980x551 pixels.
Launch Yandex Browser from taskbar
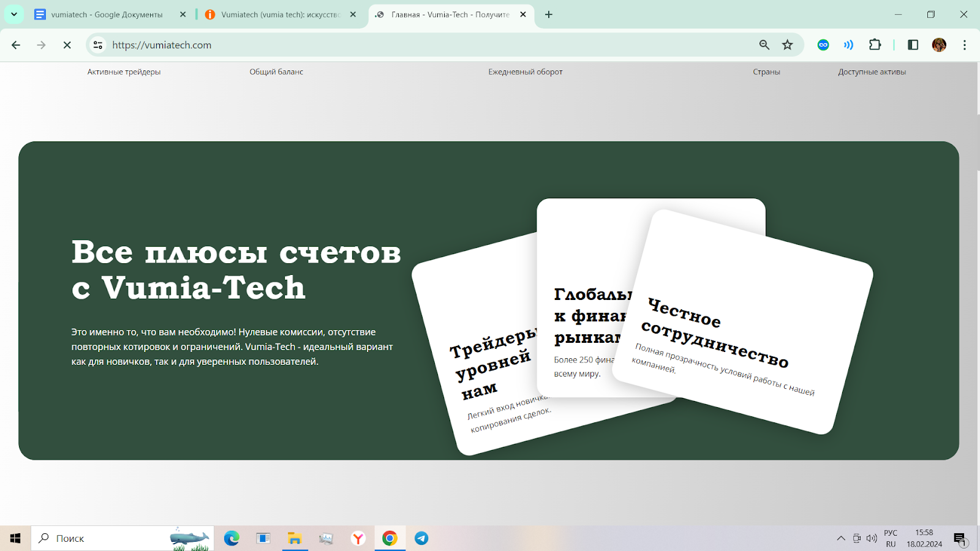coord(358,538)
